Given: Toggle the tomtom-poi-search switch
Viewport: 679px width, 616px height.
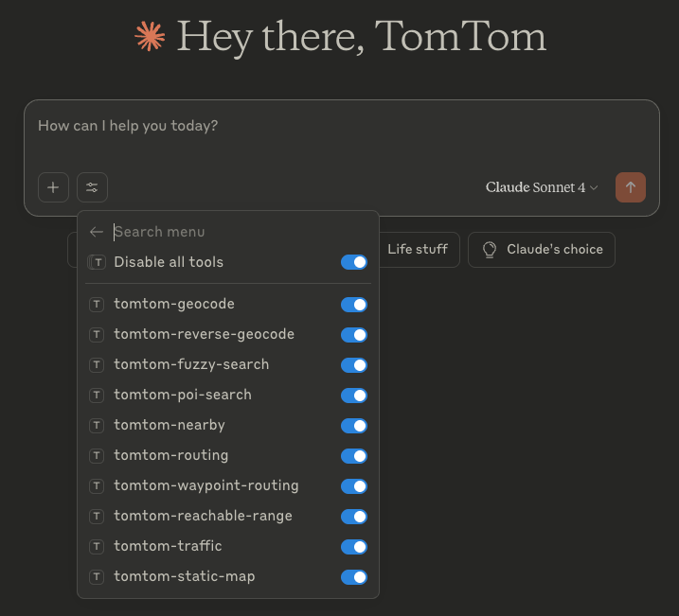Looking at the screenshot, I should (x=354, y=396).
